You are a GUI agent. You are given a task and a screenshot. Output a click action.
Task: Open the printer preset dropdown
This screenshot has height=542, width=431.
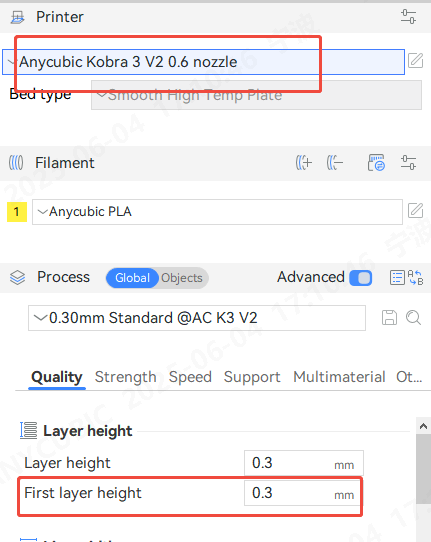(203, 62)
